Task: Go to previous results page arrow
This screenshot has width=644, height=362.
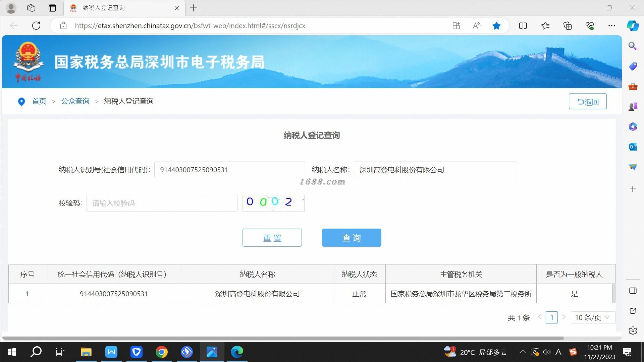Action: (x=539, y=317)
